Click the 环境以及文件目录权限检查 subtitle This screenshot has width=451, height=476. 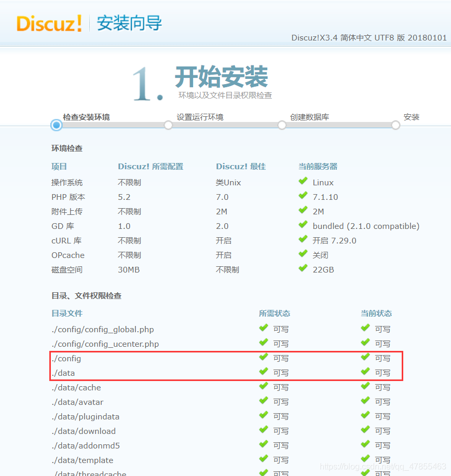(x=225, y=96)
